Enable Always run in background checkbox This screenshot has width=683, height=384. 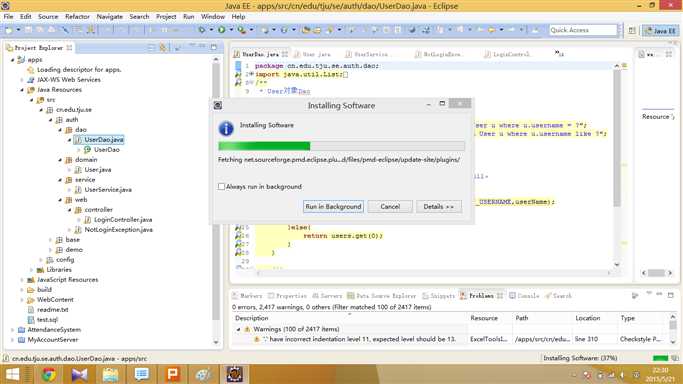coord(221,186)
